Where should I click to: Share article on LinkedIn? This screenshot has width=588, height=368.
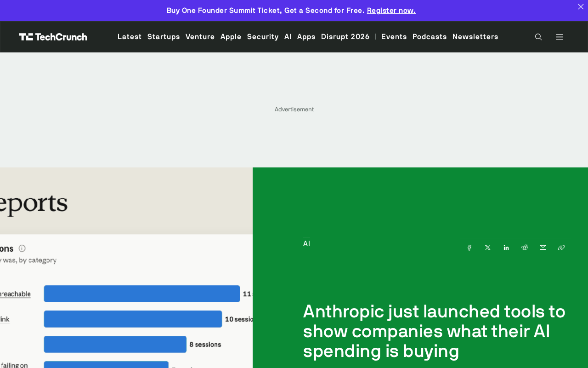pos(506,247)
